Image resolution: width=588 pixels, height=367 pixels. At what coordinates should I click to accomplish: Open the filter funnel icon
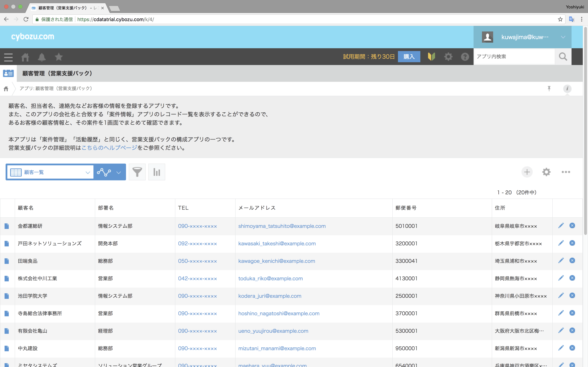(x=137, y=172)
